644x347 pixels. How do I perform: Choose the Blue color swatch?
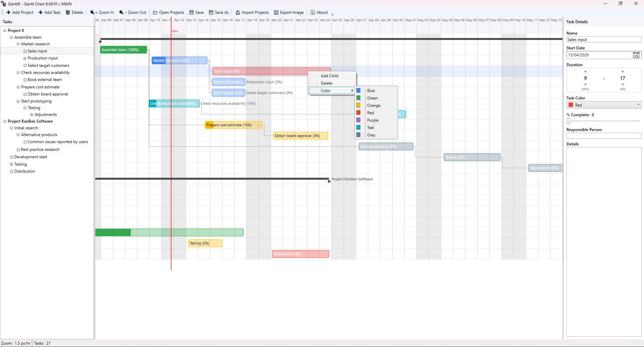pyautogui.click(x=358, y=91)
